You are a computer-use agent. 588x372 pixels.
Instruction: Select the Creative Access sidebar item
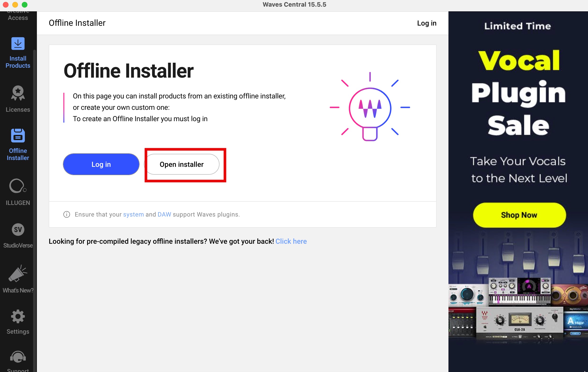(18, 17)
